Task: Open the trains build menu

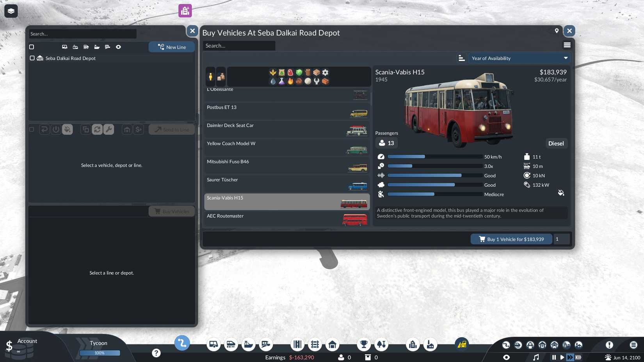Action: pyautogui.click(x=231, y=344)
